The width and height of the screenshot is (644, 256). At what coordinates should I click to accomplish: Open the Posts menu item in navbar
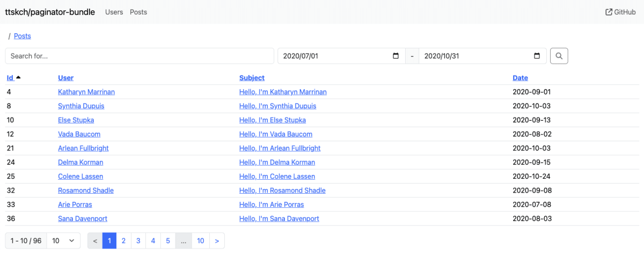pos(138,12)
